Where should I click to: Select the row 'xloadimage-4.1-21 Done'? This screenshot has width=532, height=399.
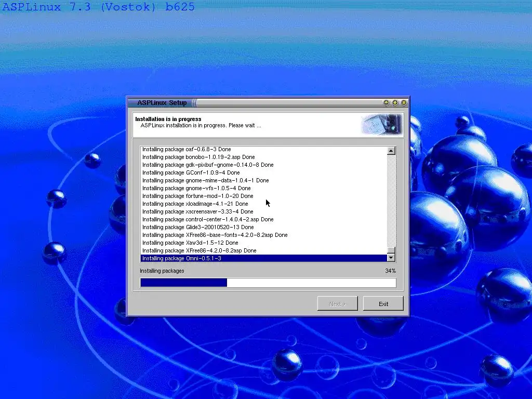(x=263, y=204)
